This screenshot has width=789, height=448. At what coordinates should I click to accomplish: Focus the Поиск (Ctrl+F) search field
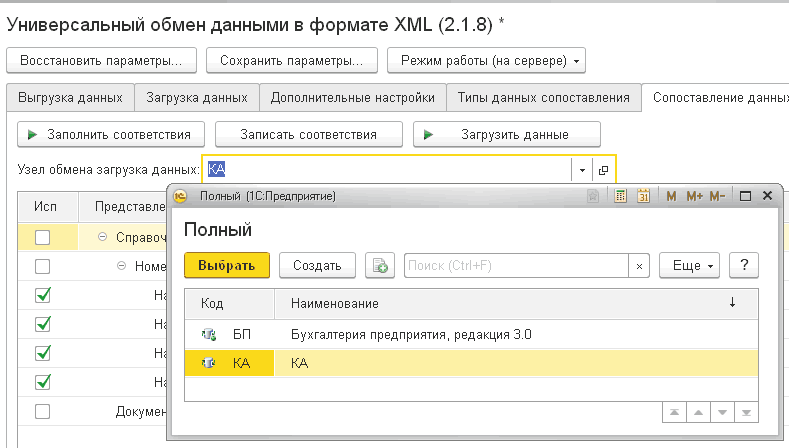click(516, 266)
